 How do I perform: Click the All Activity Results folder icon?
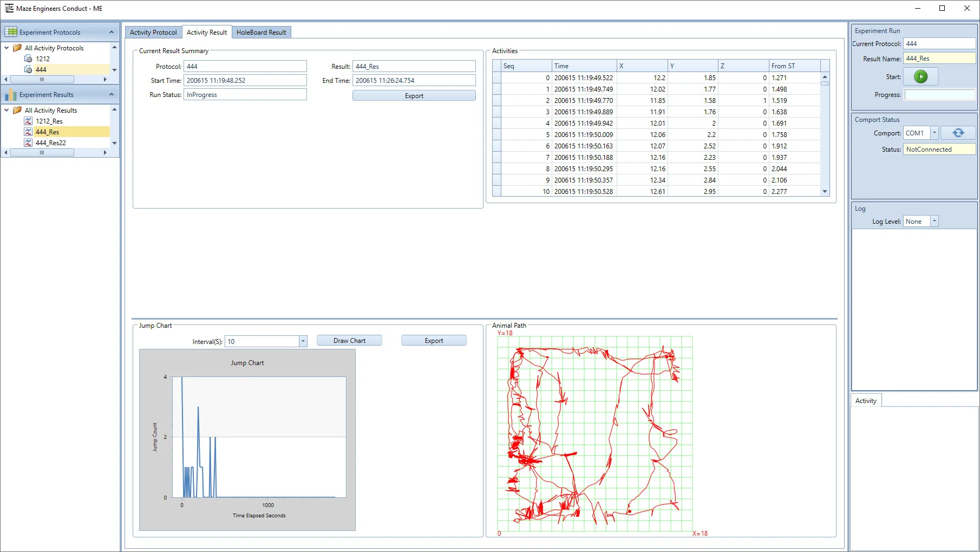pos(17,111)
